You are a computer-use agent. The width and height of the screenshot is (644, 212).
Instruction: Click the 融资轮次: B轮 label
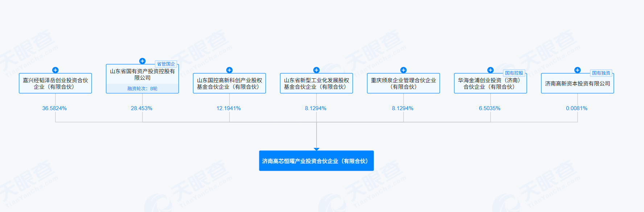(x=142, y=89)
